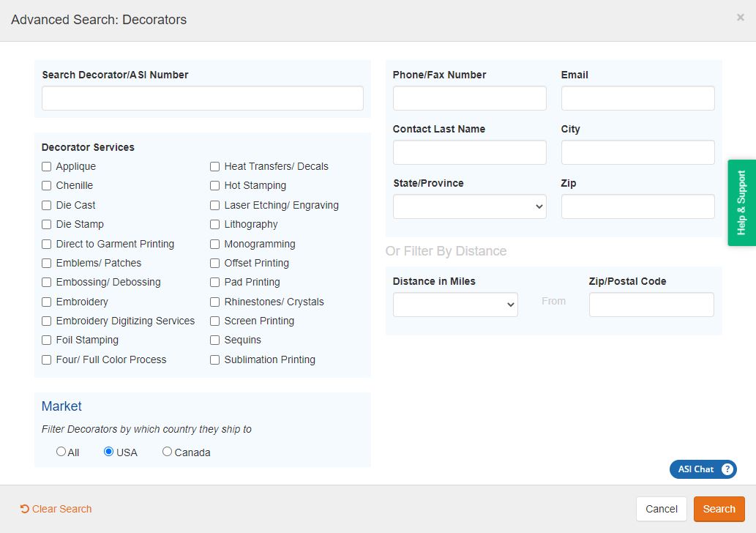Click the ASI Chat help button

(703, 469)
